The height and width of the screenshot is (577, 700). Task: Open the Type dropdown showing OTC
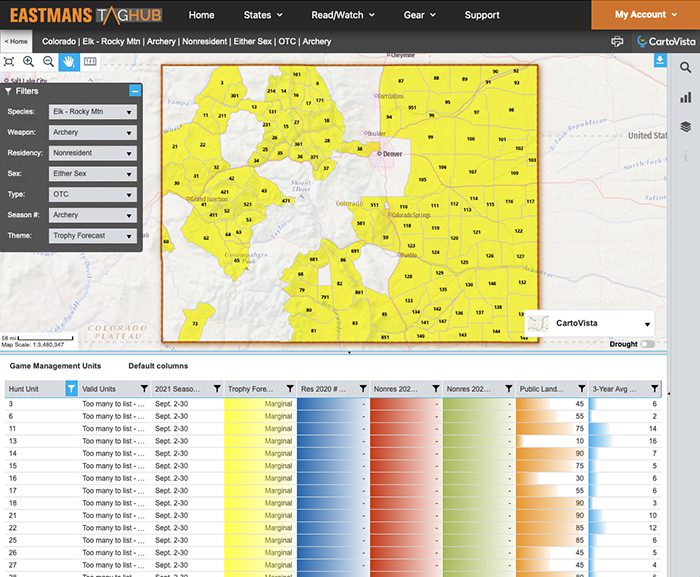pos(92,194)
